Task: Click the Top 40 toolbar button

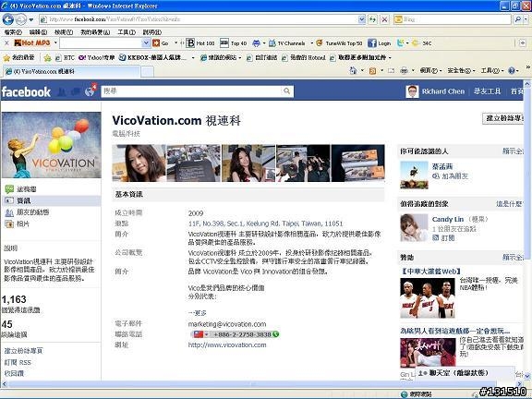Action: [x=234, y=43]
